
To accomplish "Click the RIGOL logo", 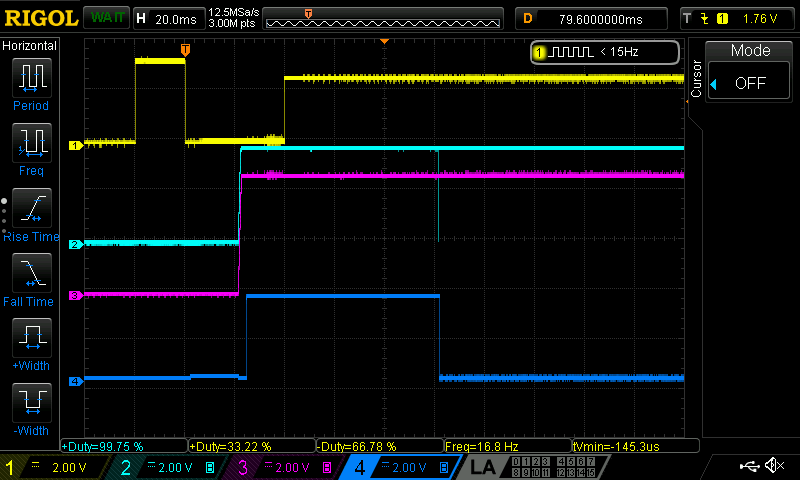I will (x=41, y=18).
